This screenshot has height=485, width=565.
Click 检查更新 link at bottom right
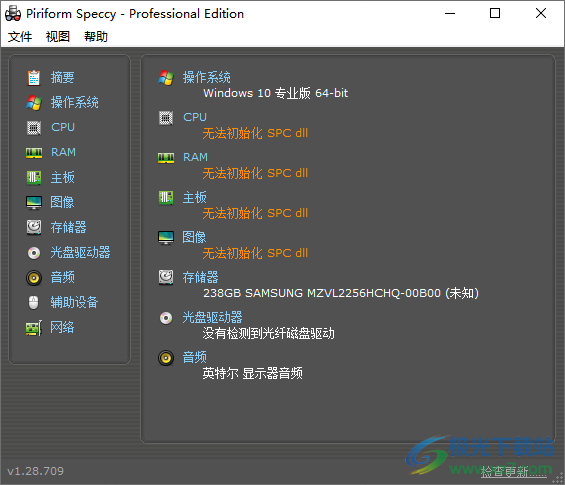(x=514, y=471)
